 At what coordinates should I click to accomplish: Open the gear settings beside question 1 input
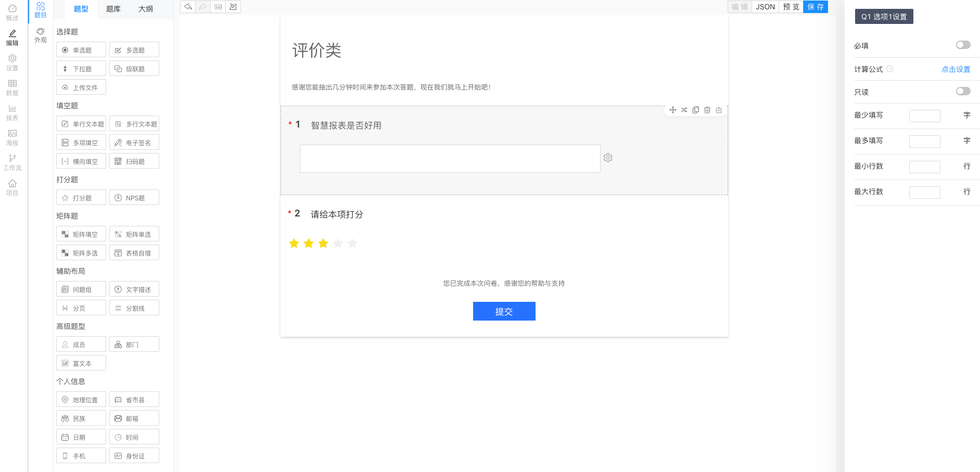tap(608, 158)
